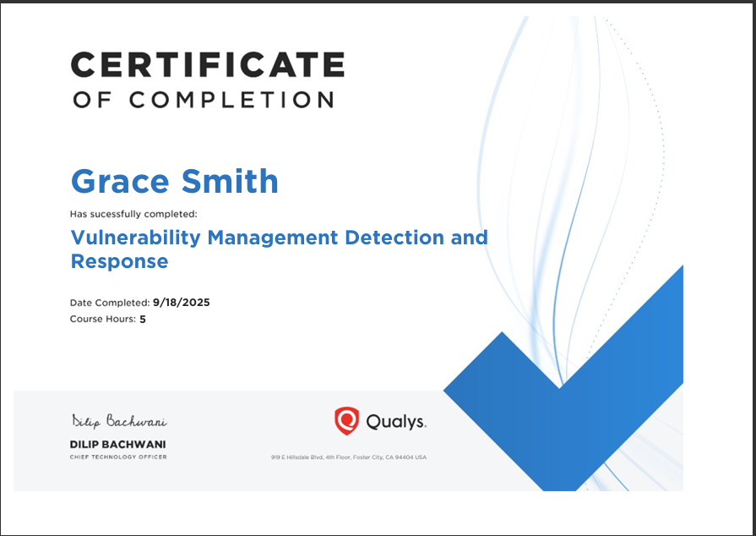Click Dilip Bachwani's handwritten signature
756x536 pixels.
[x=119, y=421]
